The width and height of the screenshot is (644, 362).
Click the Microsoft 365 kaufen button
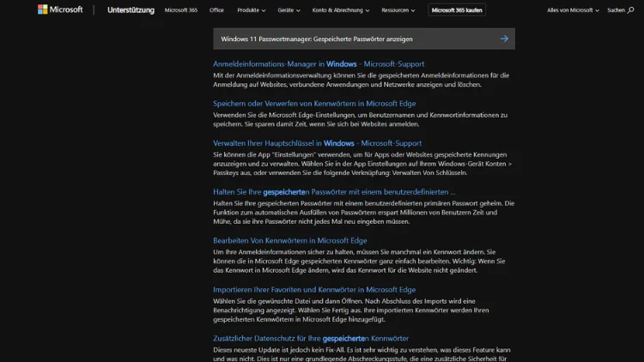tap(457, 9)
